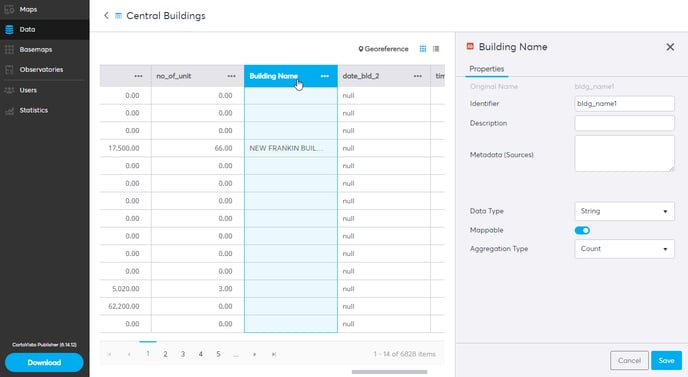Image resolution: width=688 pixels, height=377 pixels.
Task: Click the NEW FRANKIN BUIL... cell
Action: (x=291, y=148)
